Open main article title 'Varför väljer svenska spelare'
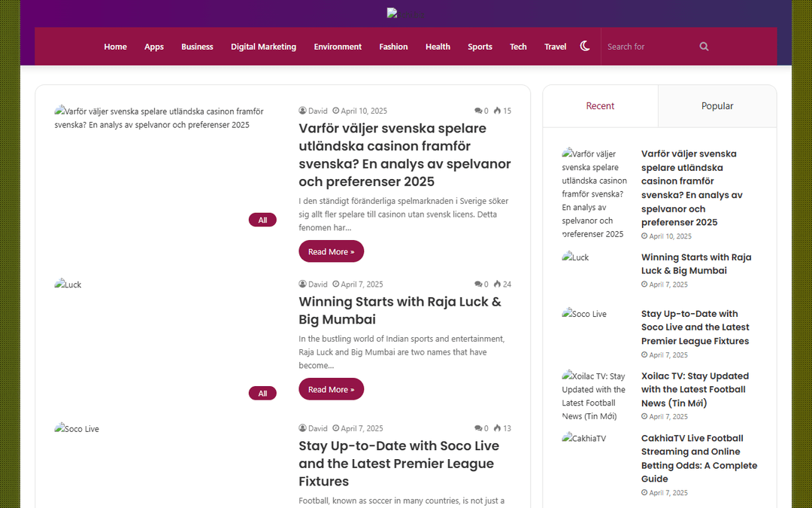This screenshot has width=812, height=508. (404, 154)
